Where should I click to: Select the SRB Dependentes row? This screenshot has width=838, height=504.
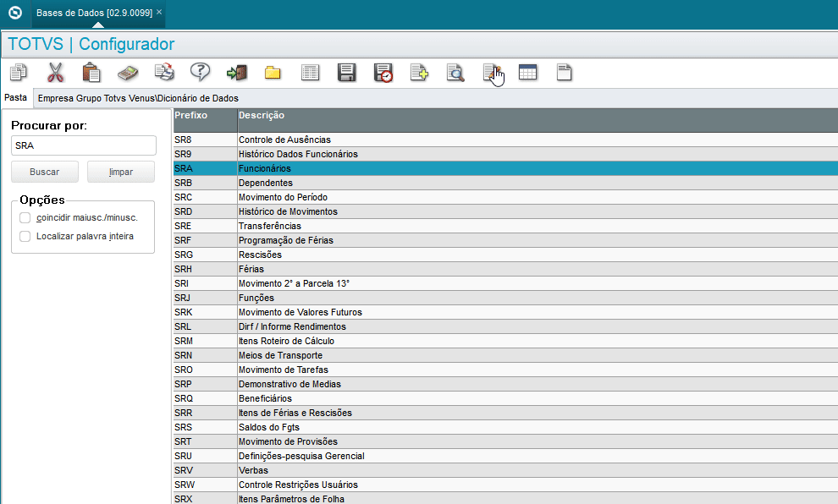click(x=505, y=183)
